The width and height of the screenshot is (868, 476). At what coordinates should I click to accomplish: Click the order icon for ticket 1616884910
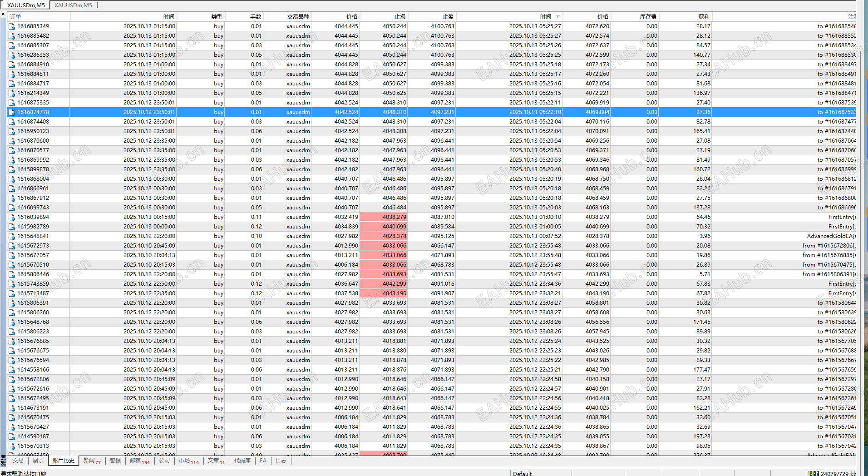point(12,64)
